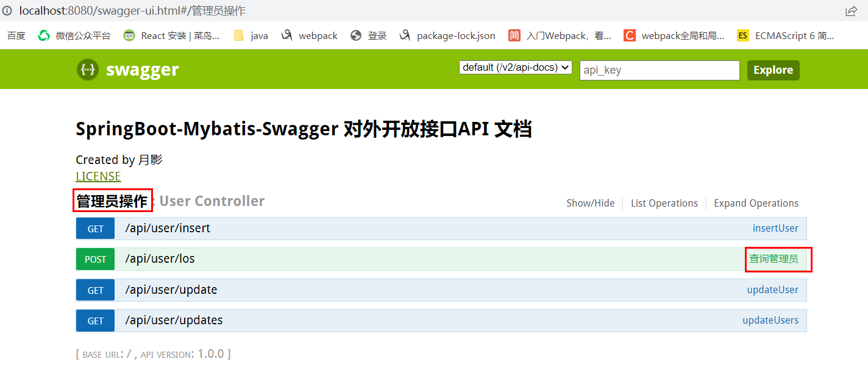The width and height of the screenshot is (868, 384).
Task: Open the 登录 bookmark
Action: [x=369, y=35]
